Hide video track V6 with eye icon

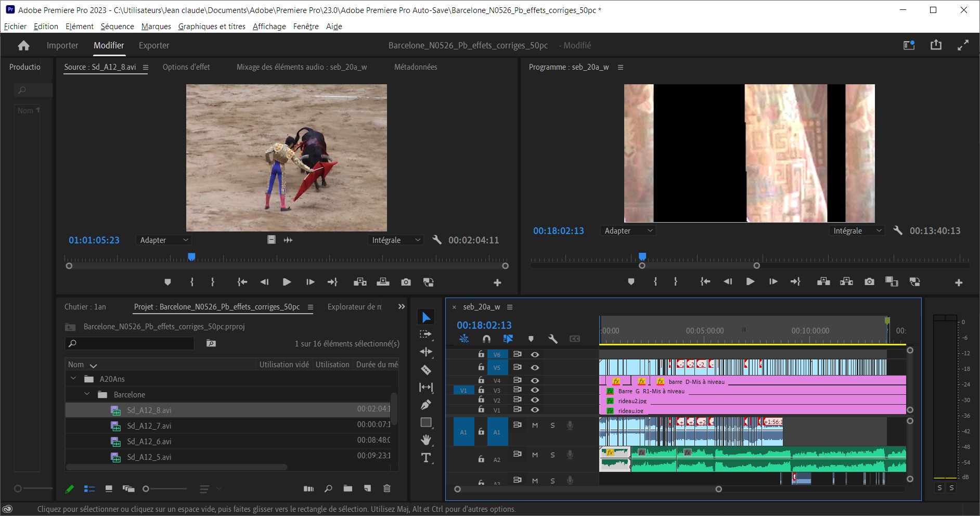click(535, 354)
